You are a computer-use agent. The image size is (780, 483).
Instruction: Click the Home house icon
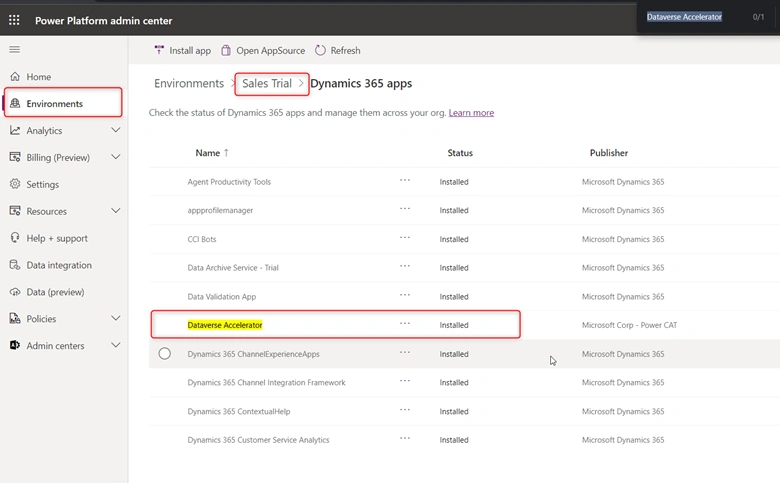coord(15,77)
